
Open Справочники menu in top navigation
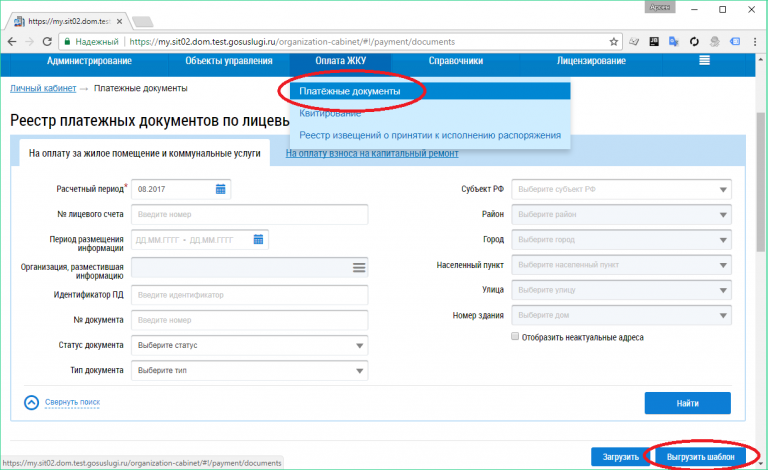455,61
